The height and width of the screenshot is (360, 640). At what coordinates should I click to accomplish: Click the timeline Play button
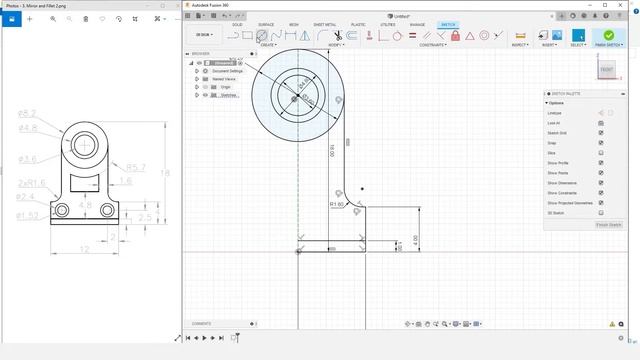pyautogui.click(x=204, y=338)
